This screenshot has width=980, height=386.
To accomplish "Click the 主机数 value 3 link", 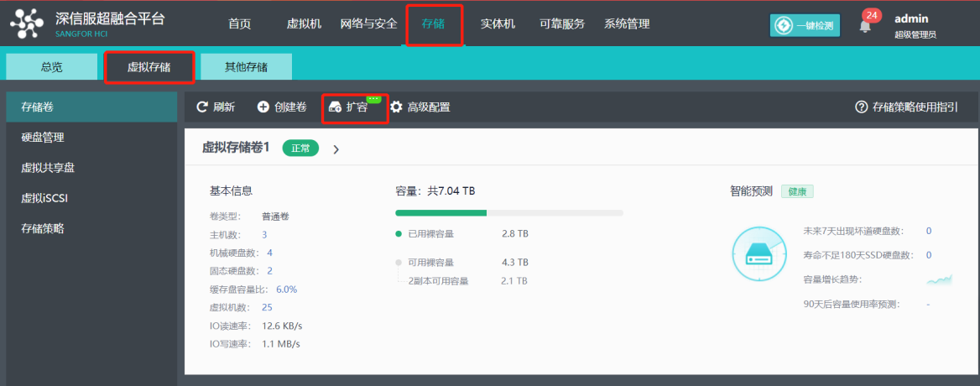I will coord(264,235).
